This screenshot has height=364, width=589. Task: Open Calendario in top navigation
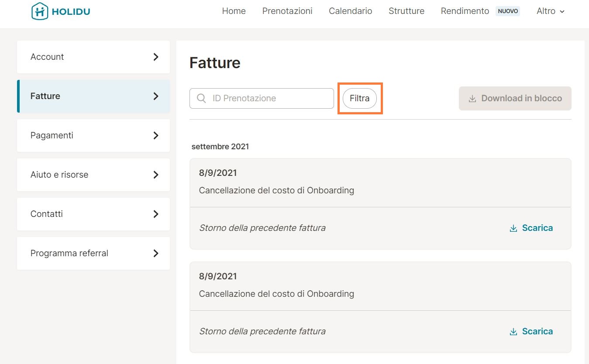350,11
